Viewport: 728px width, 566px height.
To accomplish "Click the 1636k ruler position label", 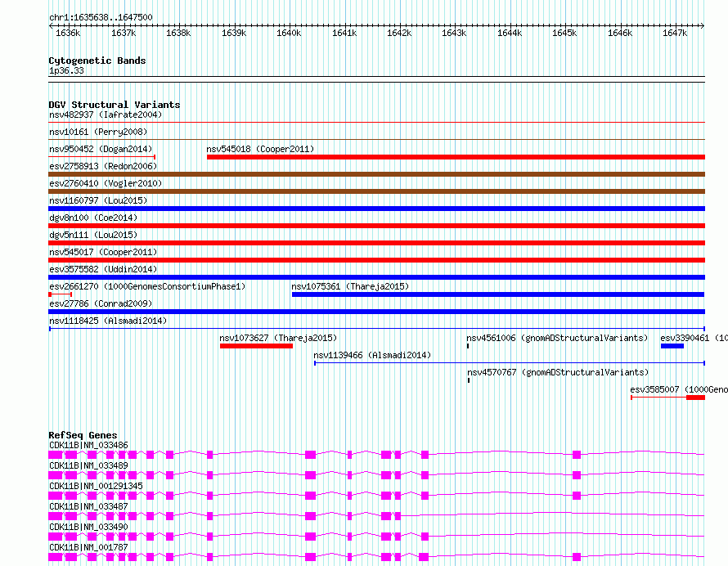I will pyautogui.click(x=68, y=33).
